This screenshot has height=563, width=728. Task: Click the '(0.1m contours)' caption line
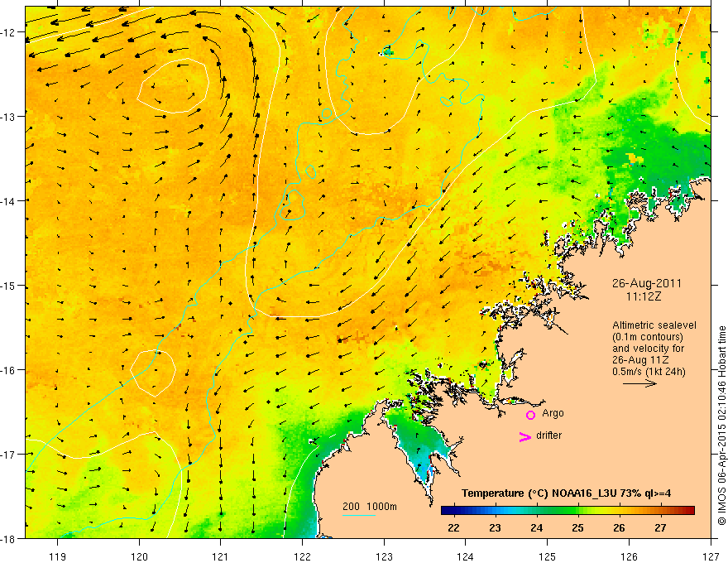click(648, 337)
